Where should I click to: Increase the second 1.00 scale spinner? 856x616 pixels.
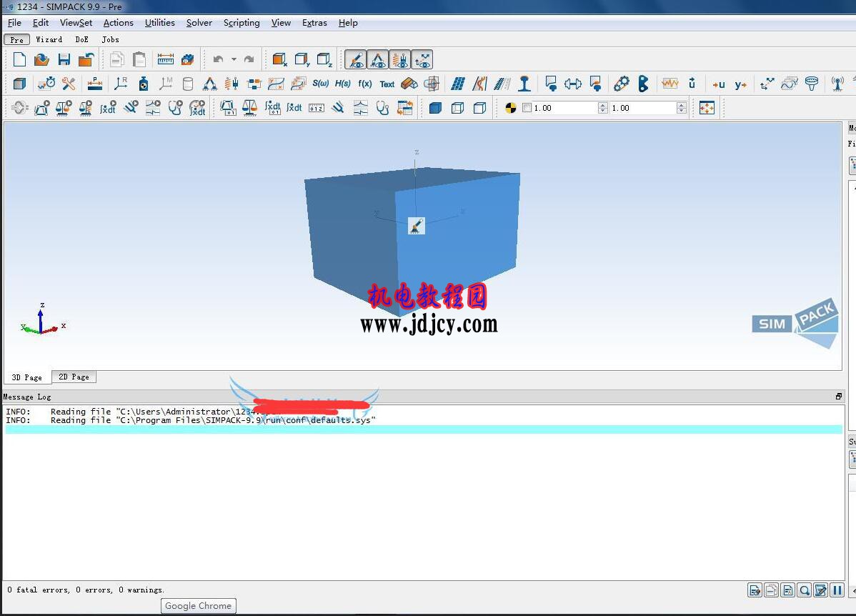(682, 105)
